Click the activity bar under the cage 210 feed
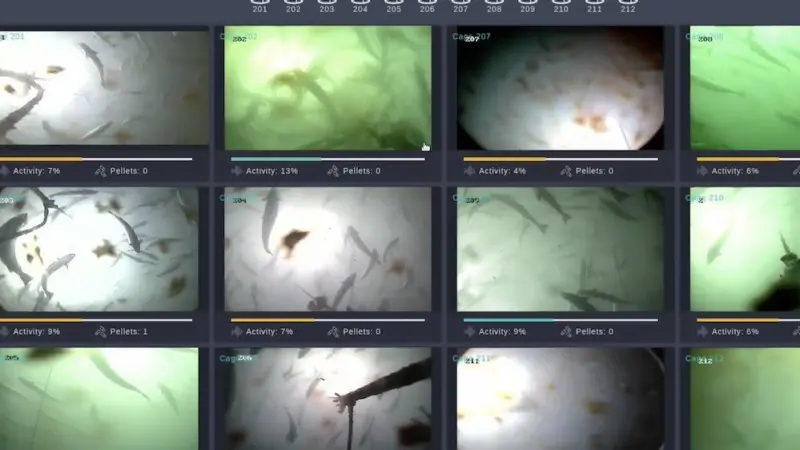Screen dimensions: 800x450 tap(748, 320)
